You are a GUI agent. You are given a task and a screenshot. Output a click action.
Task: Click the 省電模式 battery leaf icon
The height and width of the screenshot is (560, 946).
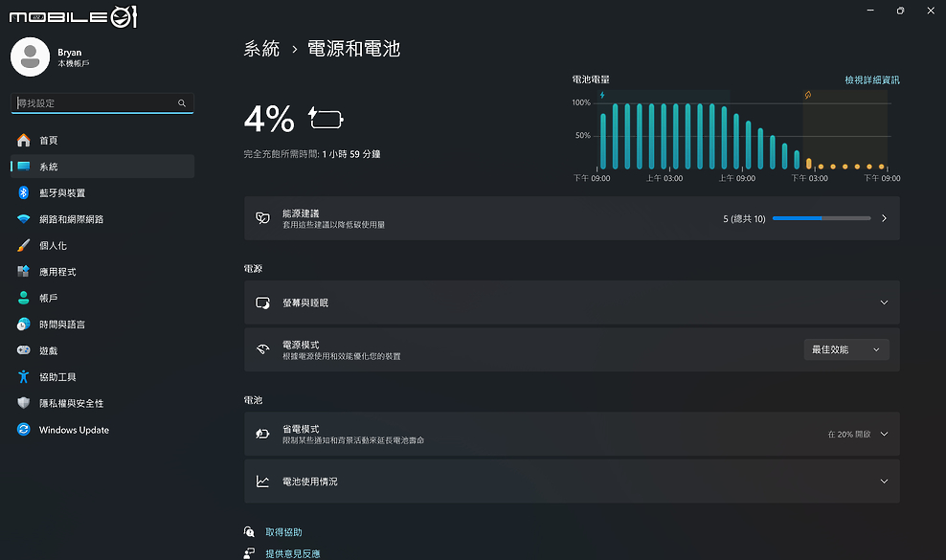pos(262,434)
